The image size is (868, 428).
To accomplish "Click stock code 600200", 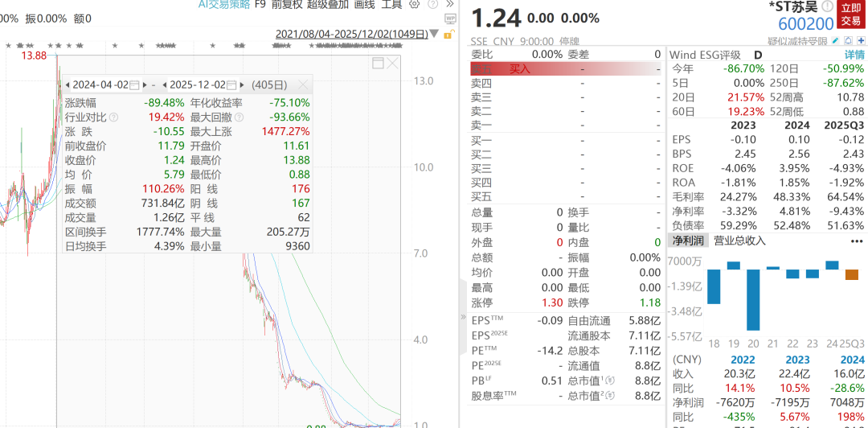I will tap(805, 24).
